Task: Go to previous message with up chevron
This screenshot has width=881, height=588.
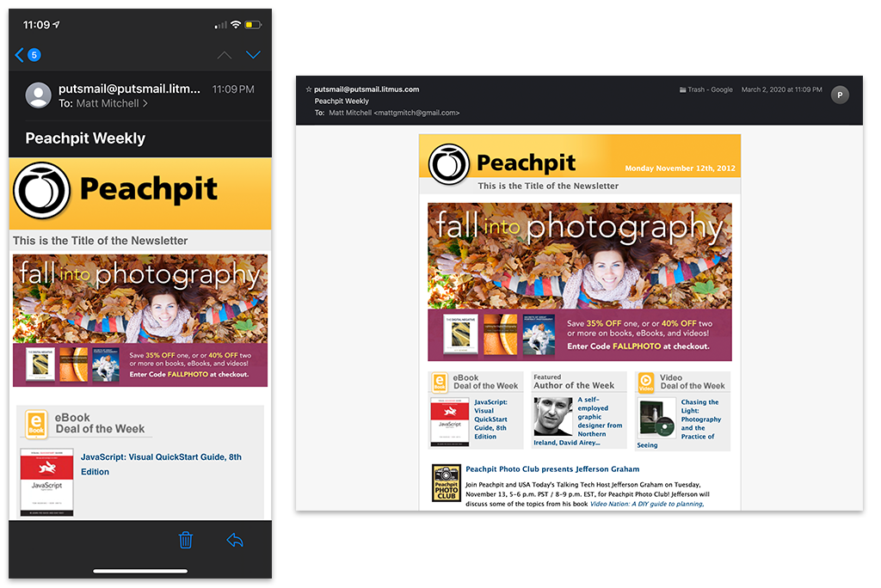Action: pos(225,55)
